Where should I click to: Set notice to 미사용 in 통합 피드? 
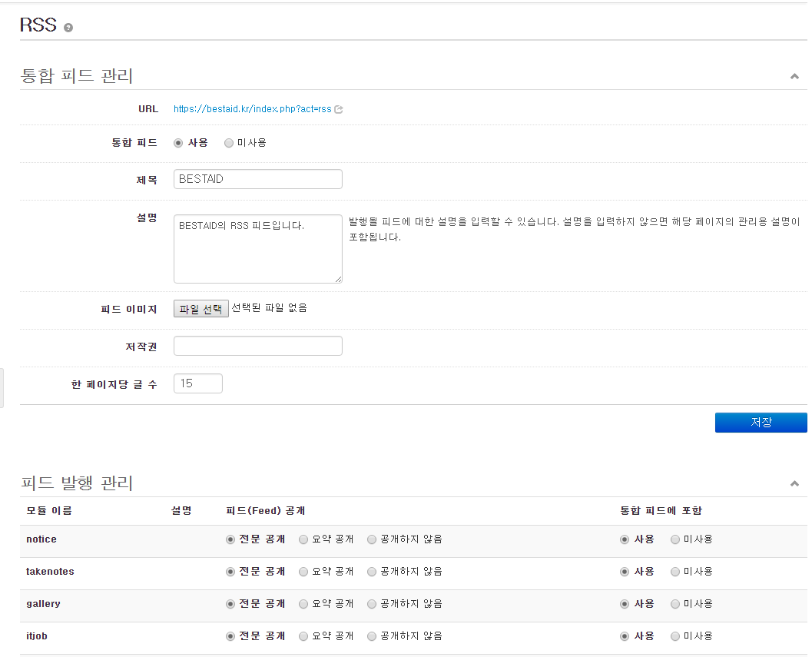675,539
